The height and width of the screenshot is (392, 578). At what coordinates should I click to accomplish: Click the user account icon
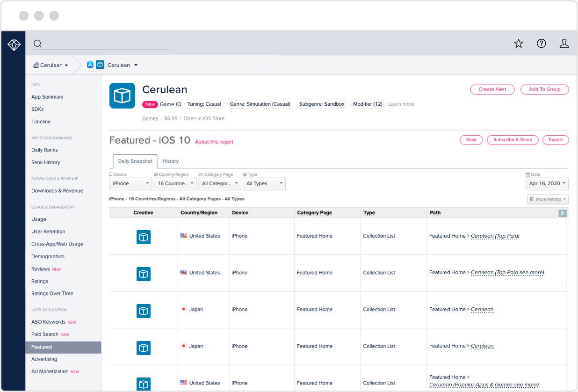click(x=564, y=43)
